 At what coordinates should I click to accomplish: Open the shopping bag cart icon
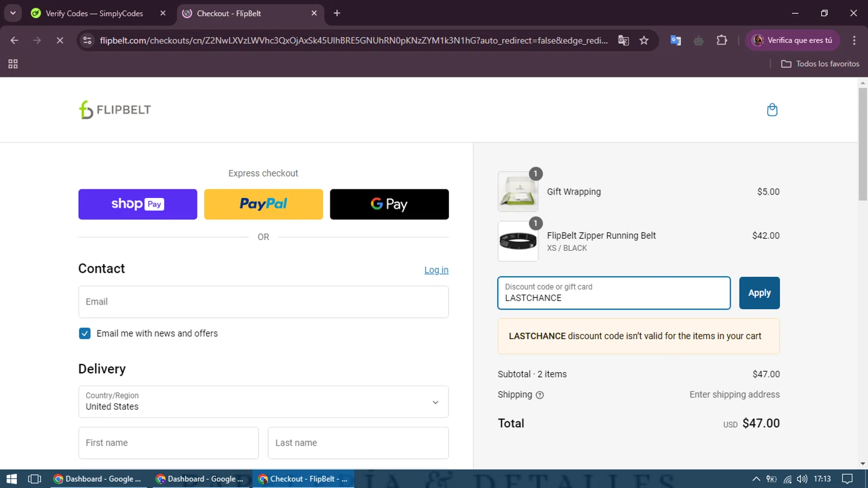coord(772,110)
